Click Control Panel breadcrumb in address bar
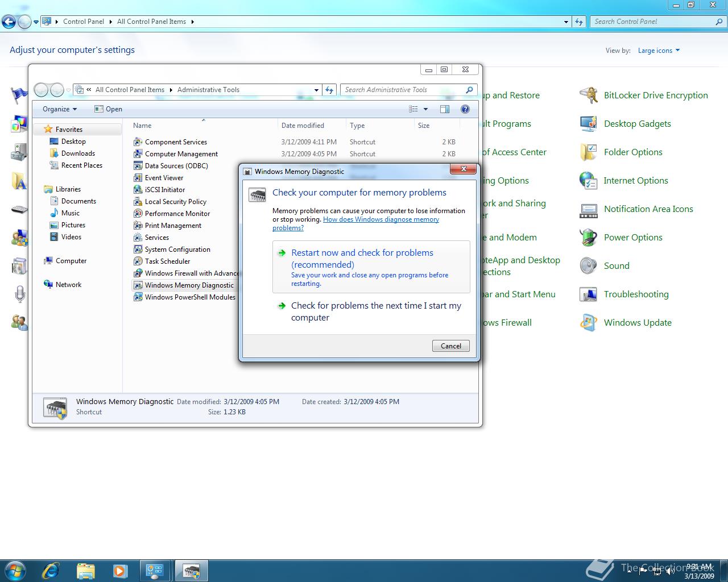Viewport: 728px width, 582px height. tap(84, 22)
